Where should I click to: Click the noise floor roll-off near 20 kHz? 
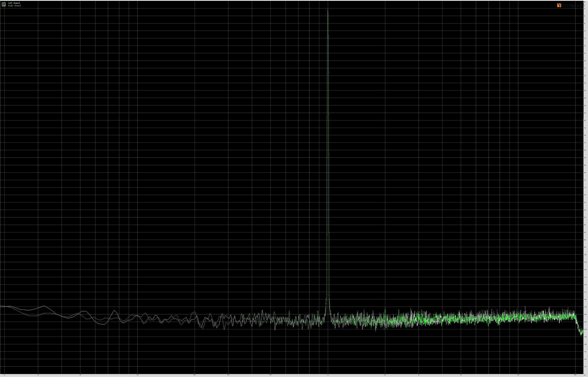(577, 324)
